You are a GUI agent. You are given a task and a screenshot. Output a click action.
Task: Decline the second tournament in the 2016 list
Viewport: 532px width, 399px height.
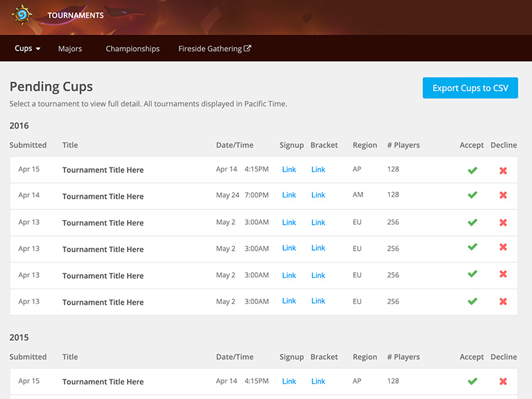[x=503, y=196]
